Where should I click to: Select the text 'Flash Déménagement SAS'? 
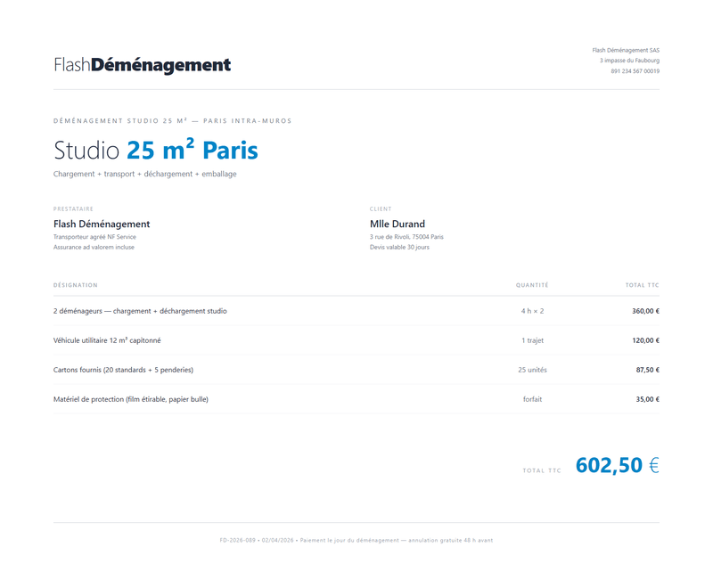pyautogui.click(x=626, y=50)
